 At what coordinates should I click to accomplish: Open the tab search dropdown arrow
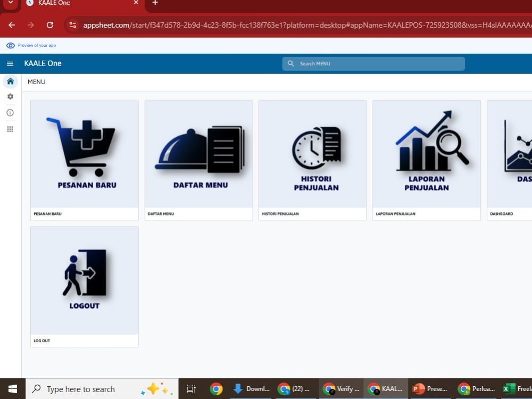[x=11, y=3]
